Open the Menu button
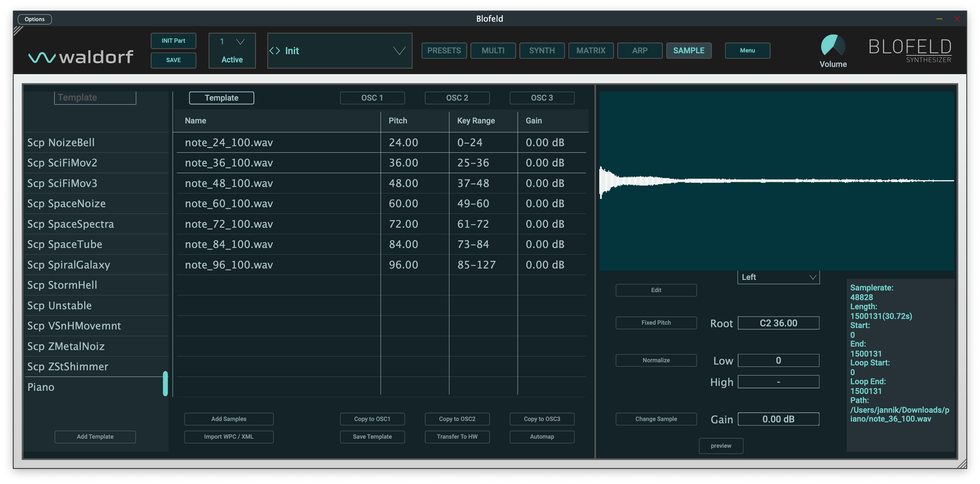Image resolution: width=980 pixels, height=484 pixels. point(748,50)
